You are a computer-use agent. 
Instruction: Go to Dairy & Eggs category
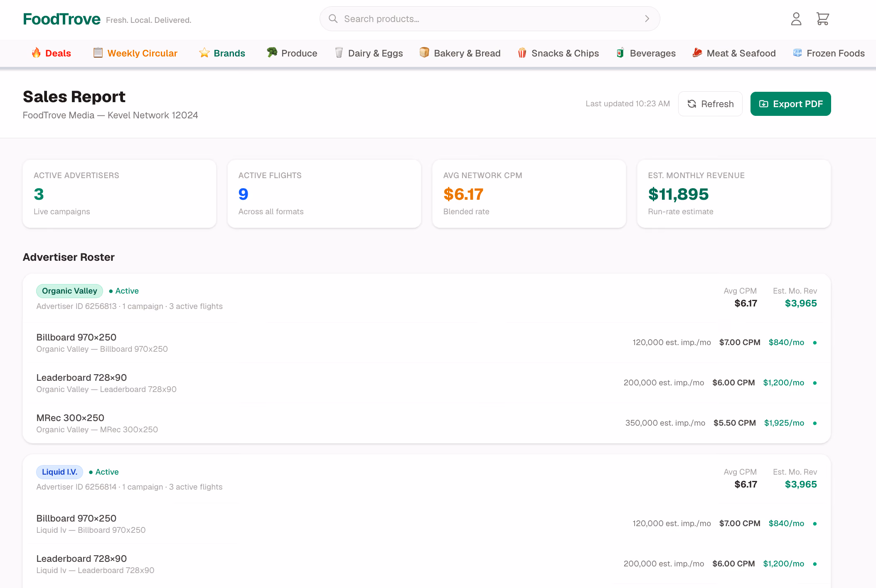click(x=369, y=53)
